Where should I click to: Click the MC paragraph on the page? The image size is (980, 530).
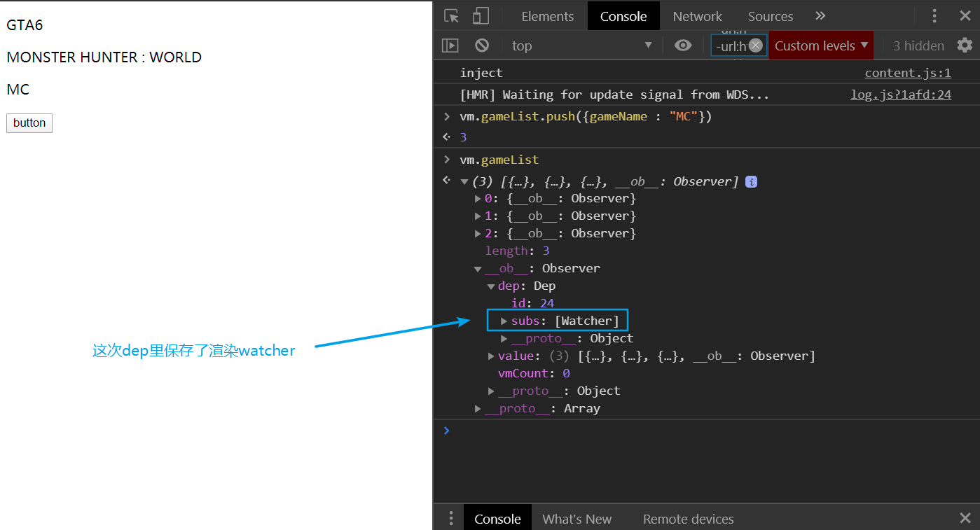[x=18, y=90]
